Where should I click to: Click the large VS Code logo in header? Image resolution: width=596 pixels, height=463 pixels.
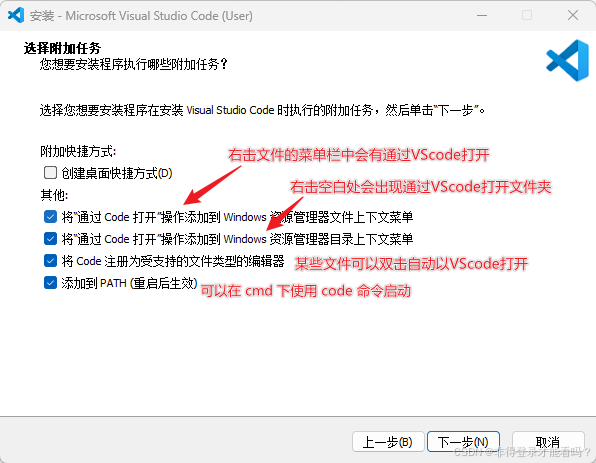coord(567,60)
